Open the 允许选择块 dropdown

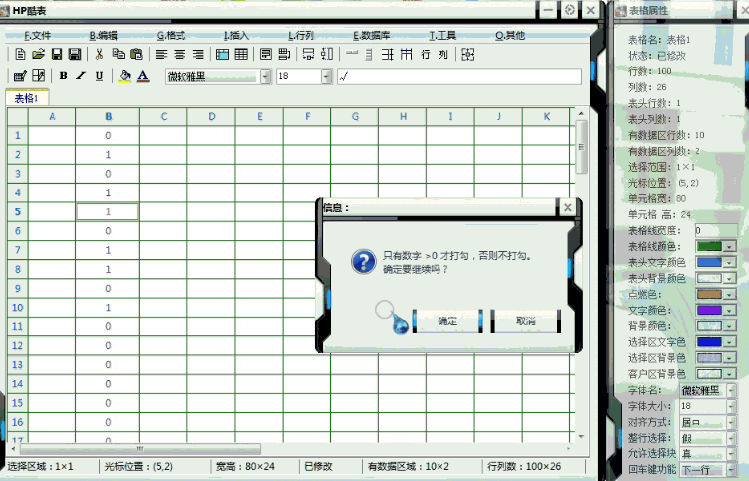731,454
